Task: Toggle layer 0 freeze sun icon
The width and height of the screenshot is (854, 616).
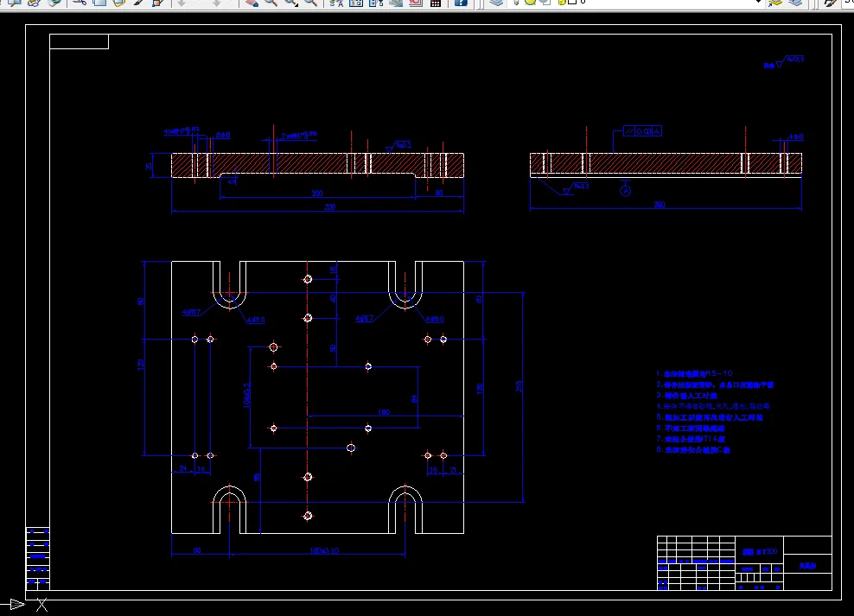Action: (530, 2)
